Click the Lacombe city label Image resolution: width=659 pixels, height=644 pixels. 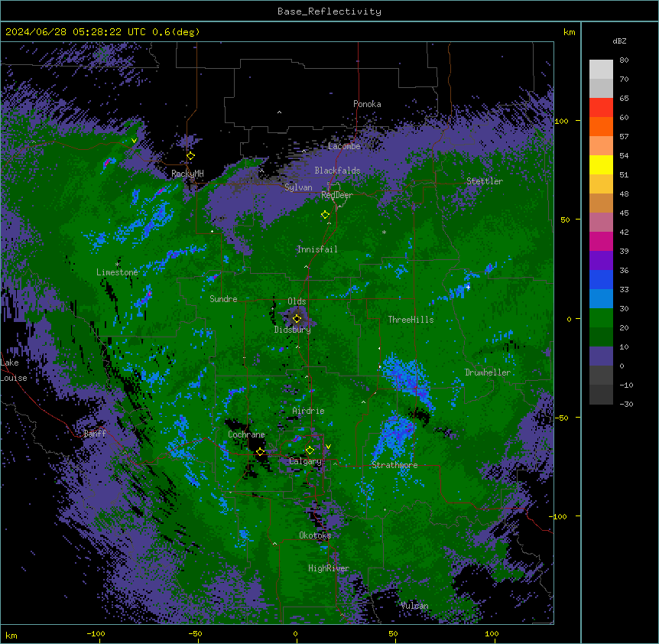tap(344, 146)
